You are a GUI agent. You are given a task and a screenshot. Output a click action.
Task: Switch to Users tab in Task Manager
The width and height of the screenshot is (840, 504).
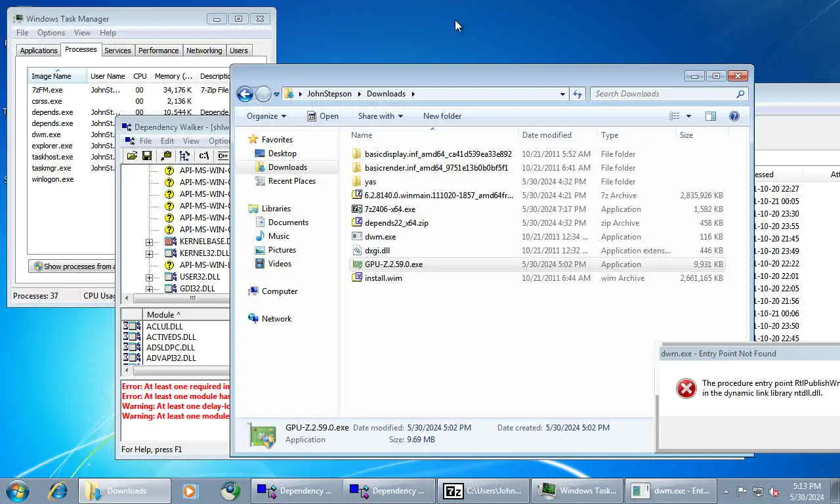click(239, 51)
